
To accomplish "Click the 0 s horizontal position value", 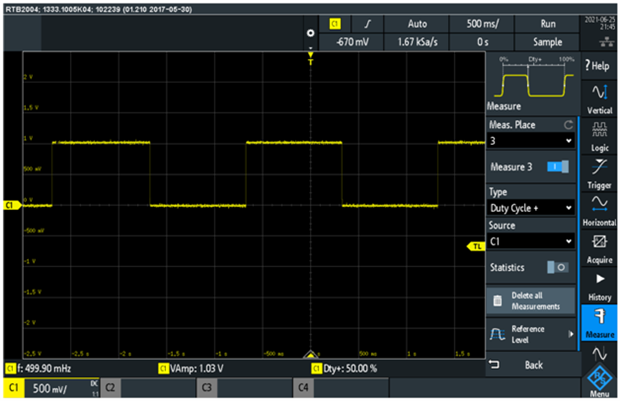I will pos(482,42).
